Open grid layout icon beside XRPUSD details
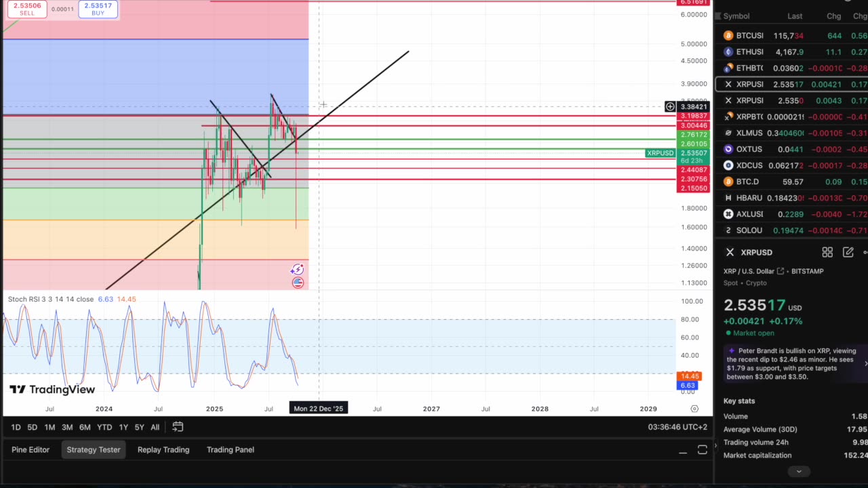 pyautogui.click(x=827, y=252)
